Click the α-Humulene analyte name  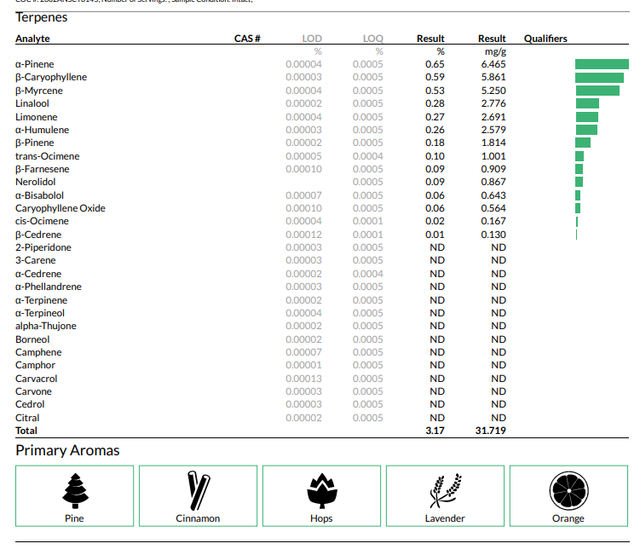(x=42, y=130)
